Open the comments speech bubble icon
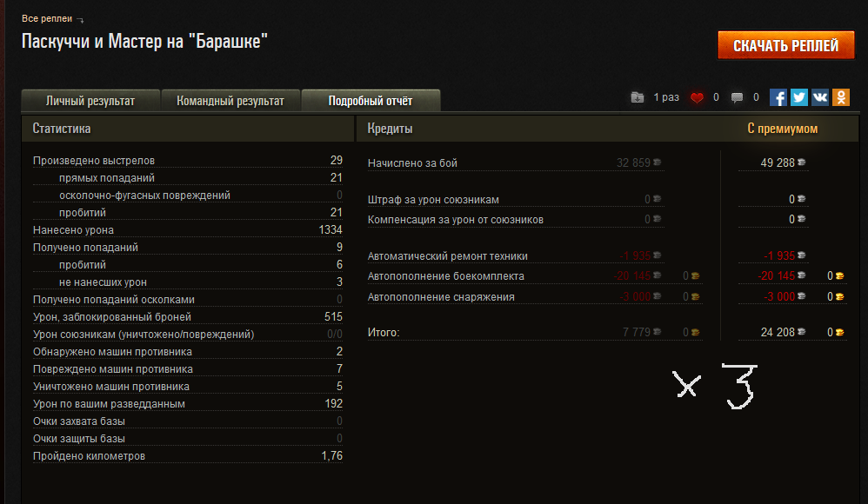 pos(737,98)
